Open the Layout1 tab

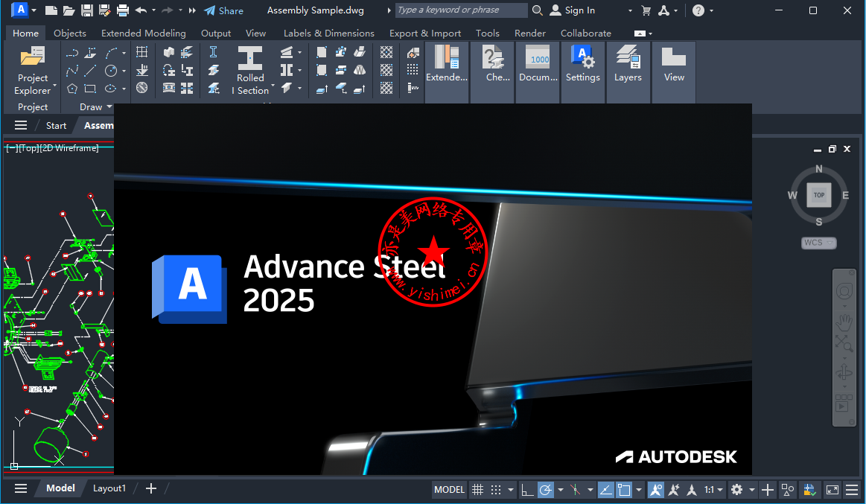[x=109, y=488]
